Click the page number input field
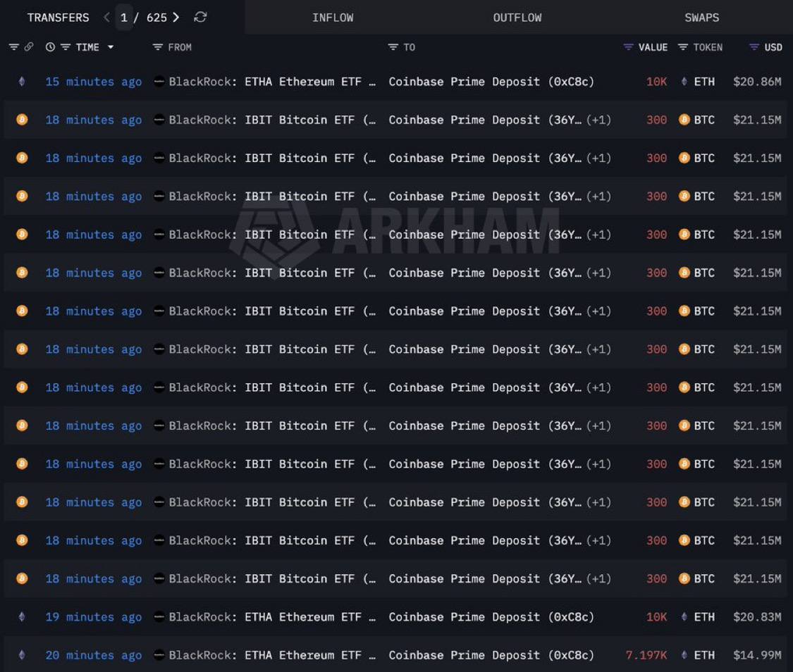Viewport: 793px width, 672px height. 124,17
